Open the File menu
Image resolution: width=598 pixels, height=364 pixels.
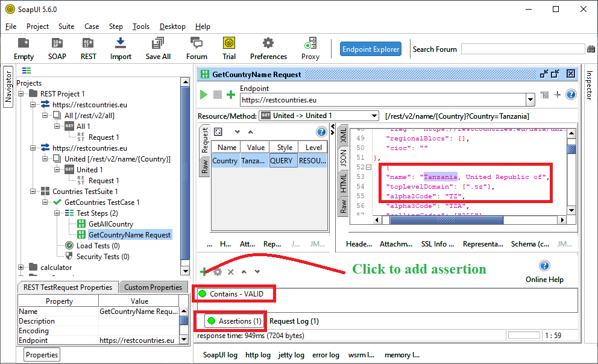coord(11,27)
